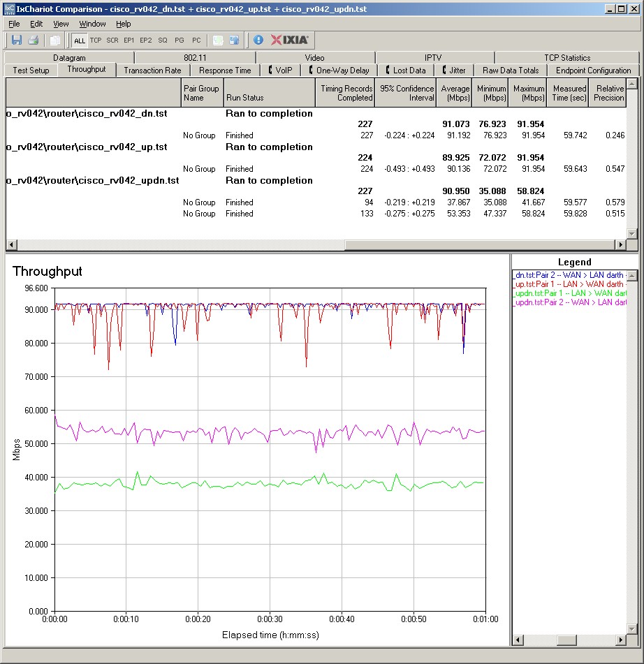Switch to the Jitter tab

454,71
